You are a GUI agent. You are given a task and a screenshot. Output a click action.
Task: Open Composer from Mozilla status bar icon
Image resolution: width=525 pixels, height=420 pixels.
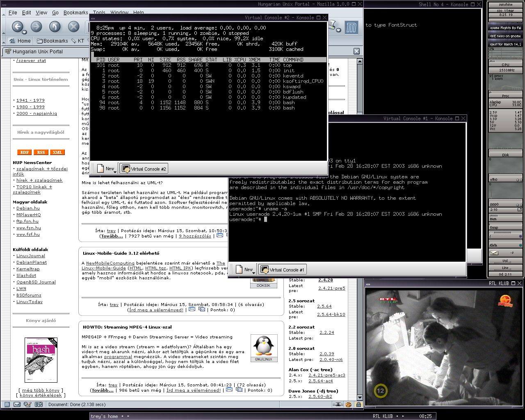28,404
